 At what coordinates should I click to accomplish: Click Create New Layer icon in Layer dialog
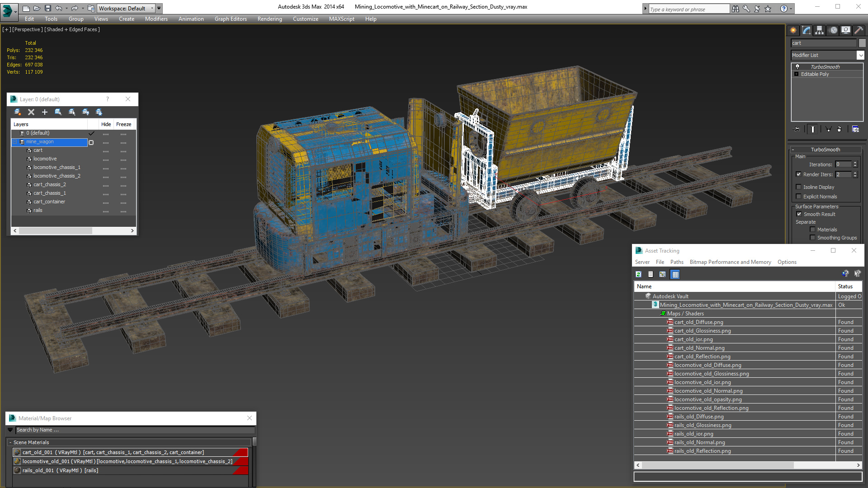pyautogui.click(x=18, y=112)
